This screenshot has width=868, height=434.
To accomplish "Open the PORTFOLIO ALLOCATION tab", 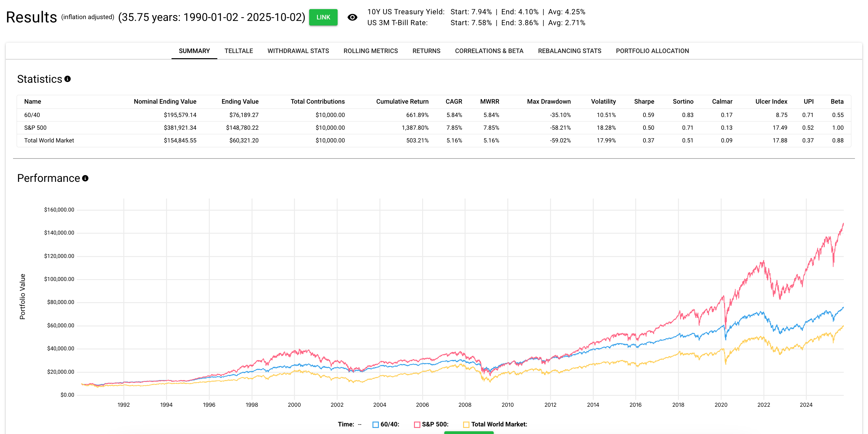I will (x=652, y=51).
